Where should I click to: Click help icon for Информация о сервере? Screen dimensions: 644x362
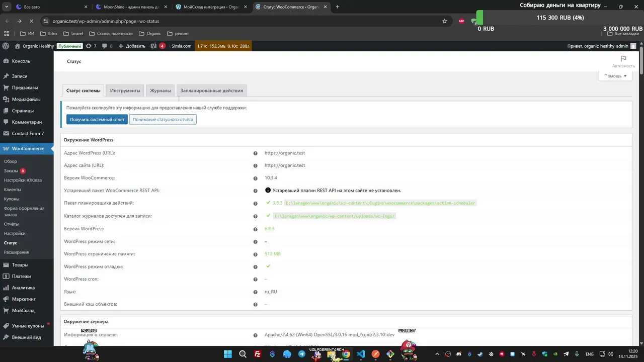pos(256,335)
